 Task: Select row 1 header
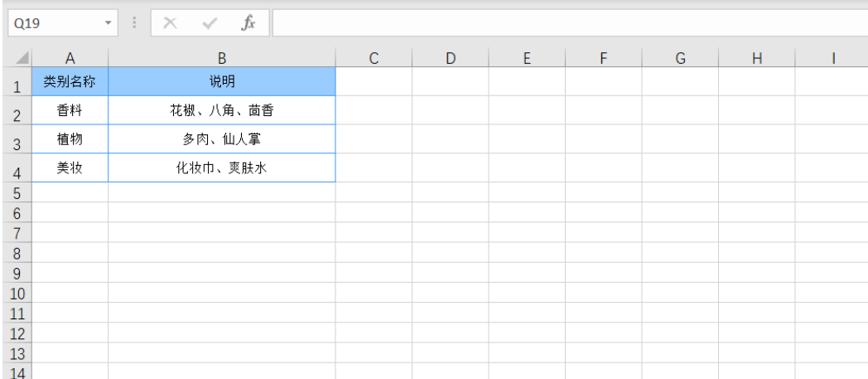coord(16,84)
